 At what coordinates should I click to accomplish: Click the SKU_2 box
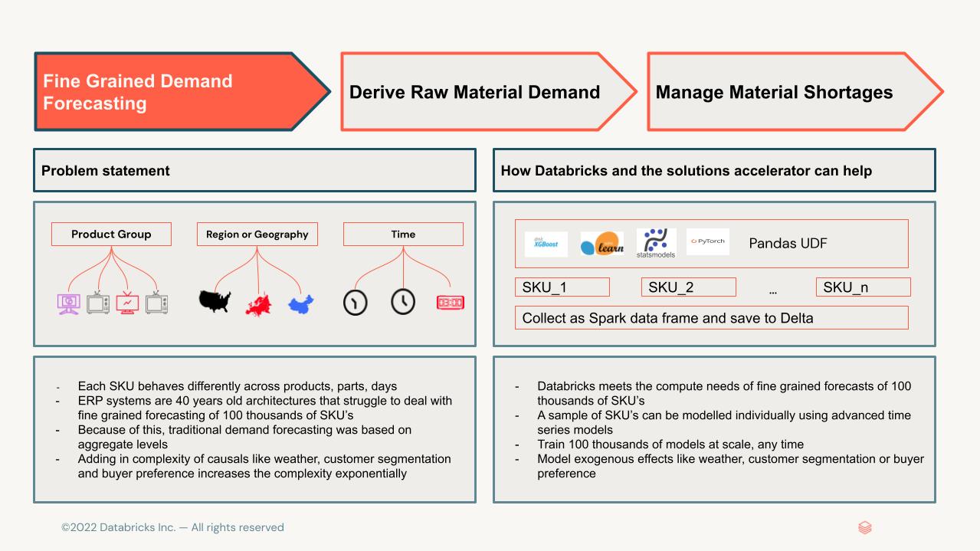pyautogui.click(x=688, y=287)
